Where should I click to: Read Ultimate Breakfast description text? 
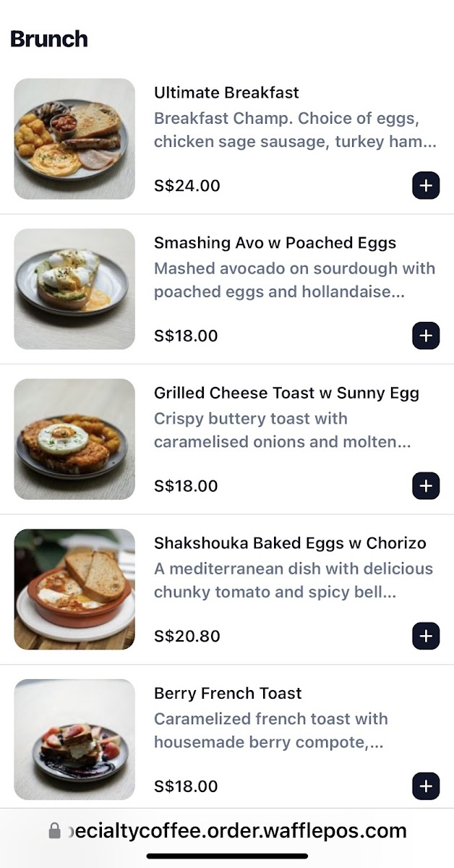(x=295, y=130)
